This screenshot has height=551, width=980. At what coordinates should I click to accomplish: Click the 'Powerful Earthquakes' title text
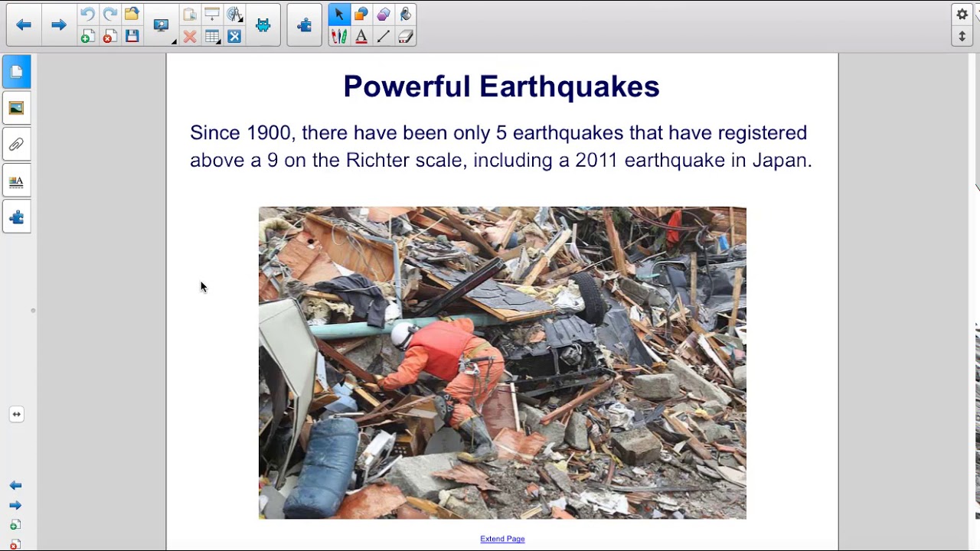(501, 86)
